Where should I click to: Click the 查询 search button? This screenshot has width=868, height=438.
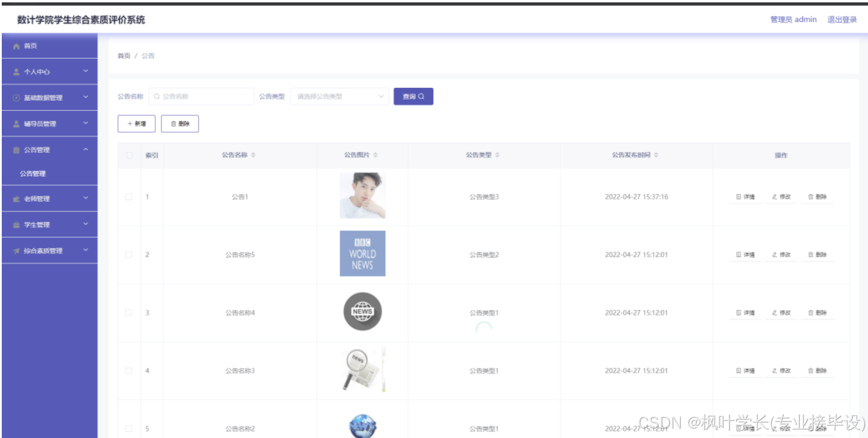coord(414,97)
